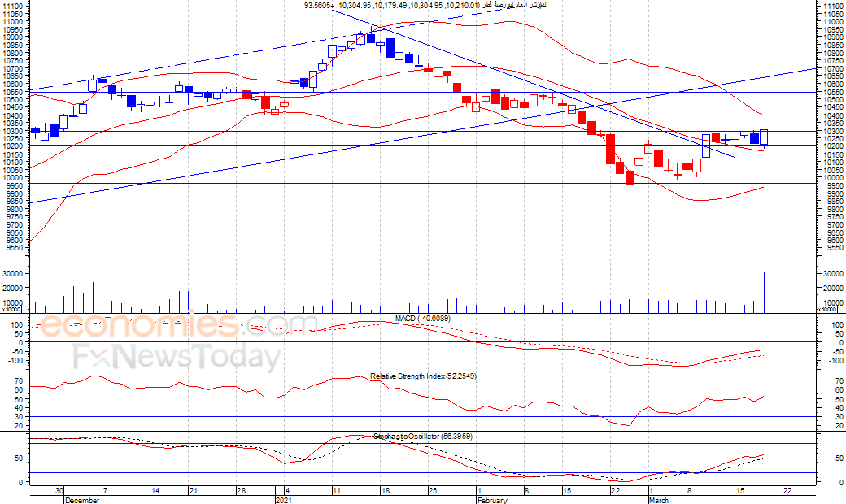
Task: Click the MACD indicator title label
Action: point(422,319)
